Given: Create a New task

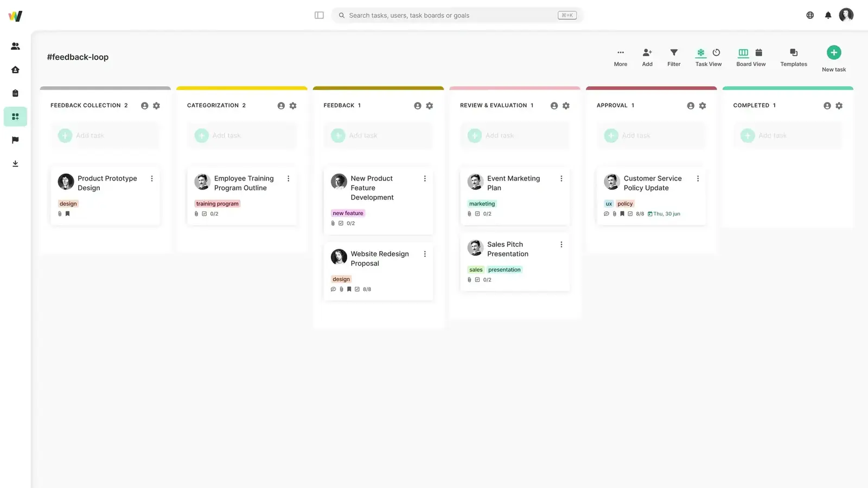Looking at the screenshot, I should 834,53.
